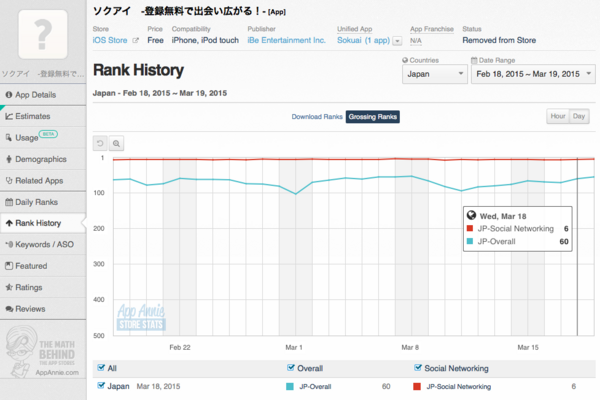Toggle the All checkbox
The image size is (600, 400).
pyautogui.click(x=101, y=368)
